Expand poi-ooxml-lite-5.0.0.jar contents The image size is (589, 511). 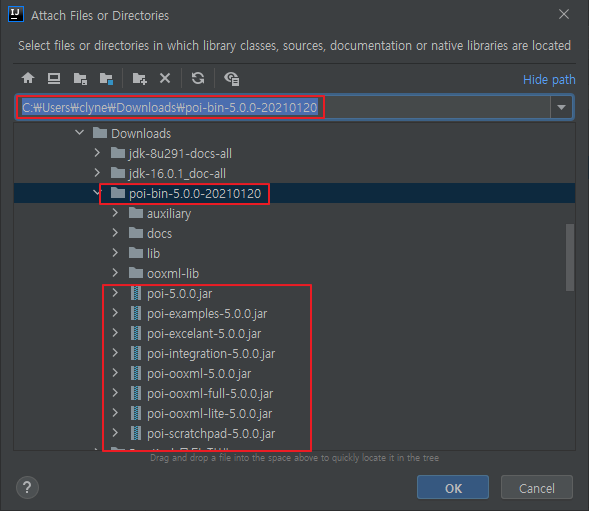(x=115, y=413)
